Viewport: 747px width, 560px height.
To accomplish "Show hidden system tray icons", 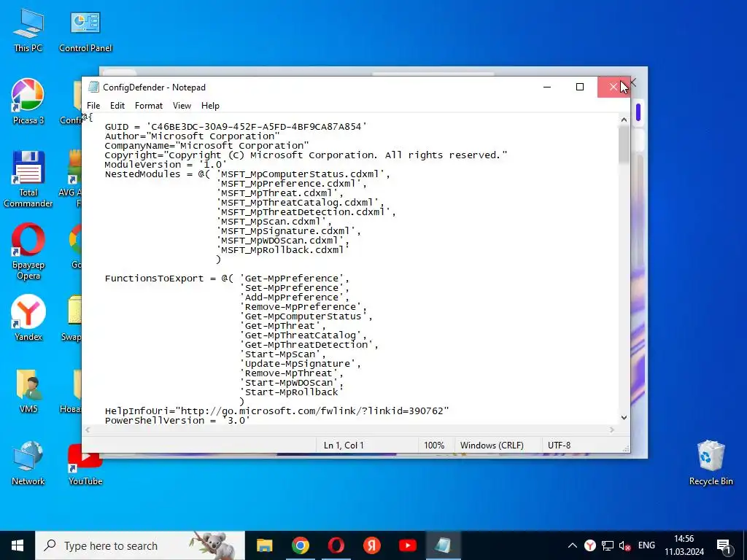I will (573, 545).
